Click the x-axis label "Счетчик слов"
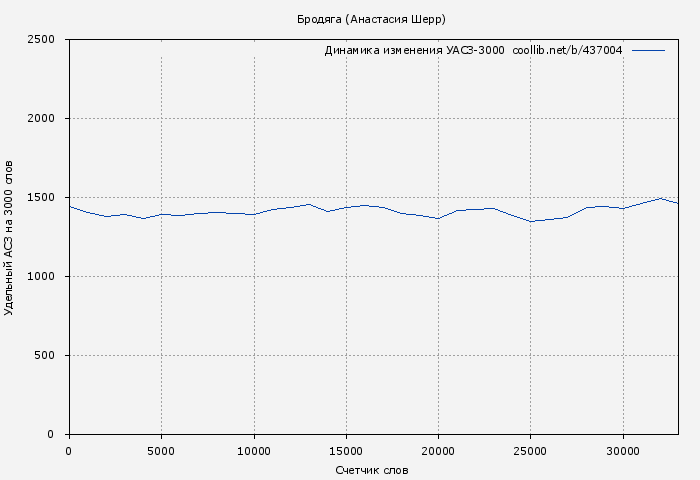Screen dimensions: 700x480 click(372, 470)
